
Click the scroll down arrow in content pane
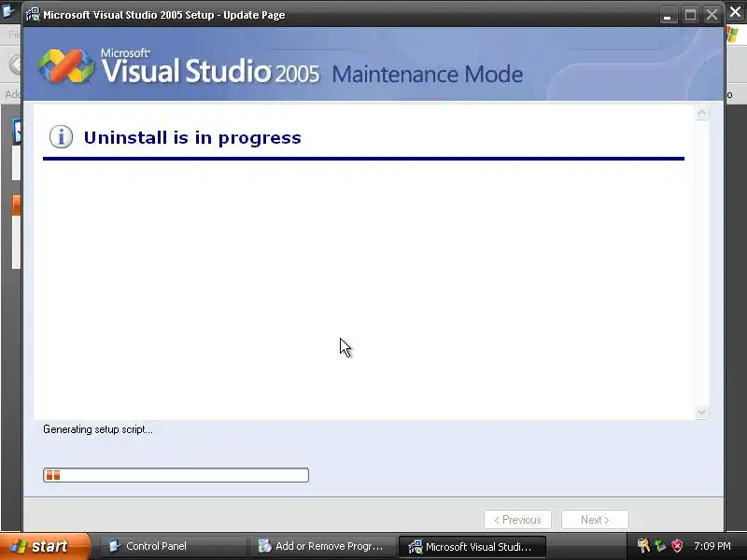(701, 412)
